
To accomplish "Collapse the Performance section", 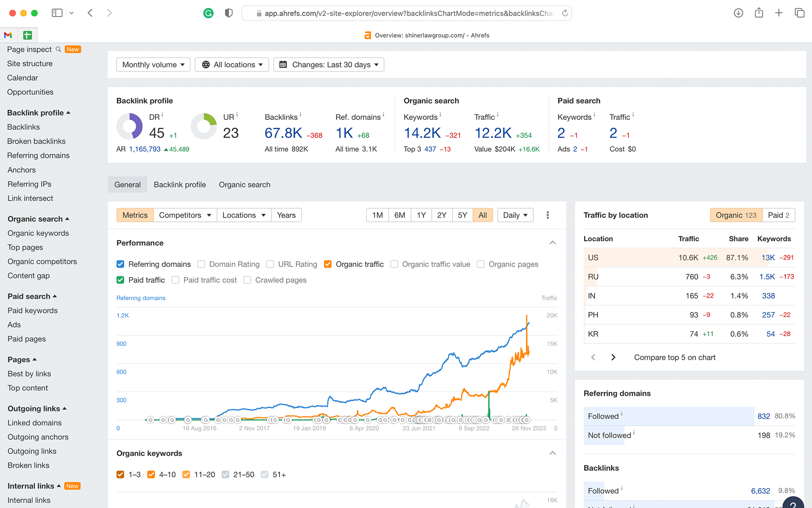I will click(552, 243).
